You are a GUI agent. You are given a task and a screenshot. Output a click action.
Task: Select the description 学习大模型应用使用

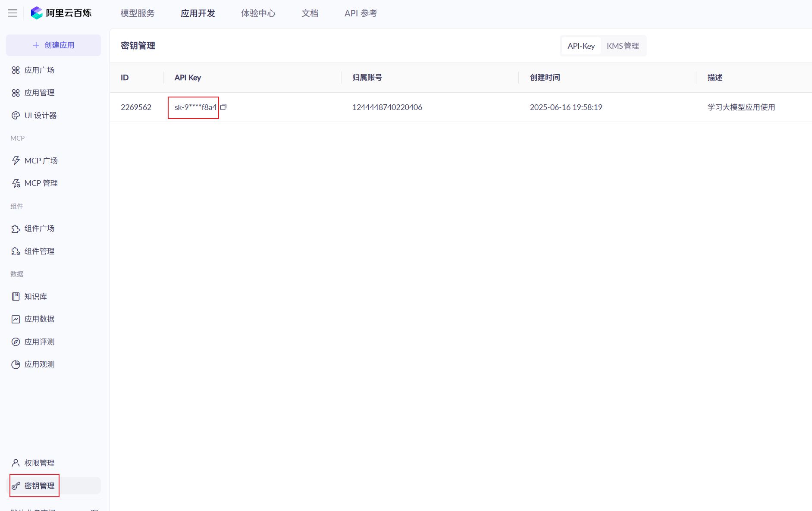pos(741,107)
